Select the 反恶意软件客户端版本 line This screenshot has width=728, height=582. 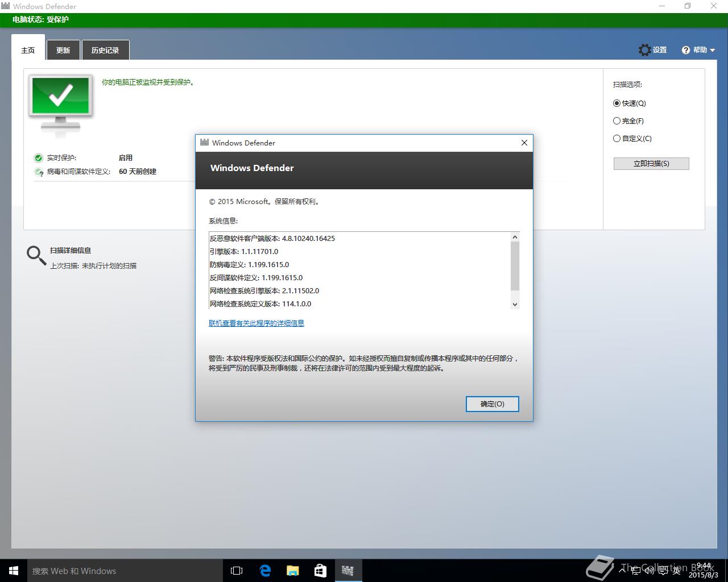pyautogui.click(x=272, y=239)
